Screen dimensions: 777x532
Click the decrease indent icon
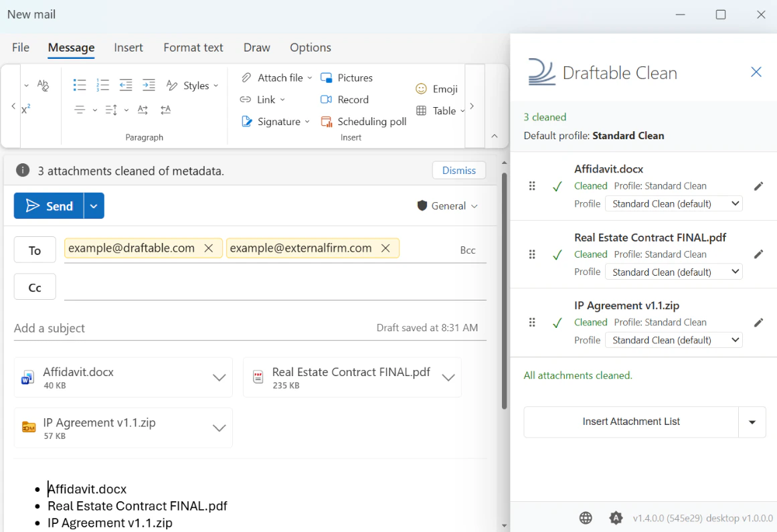click(126, 85)
